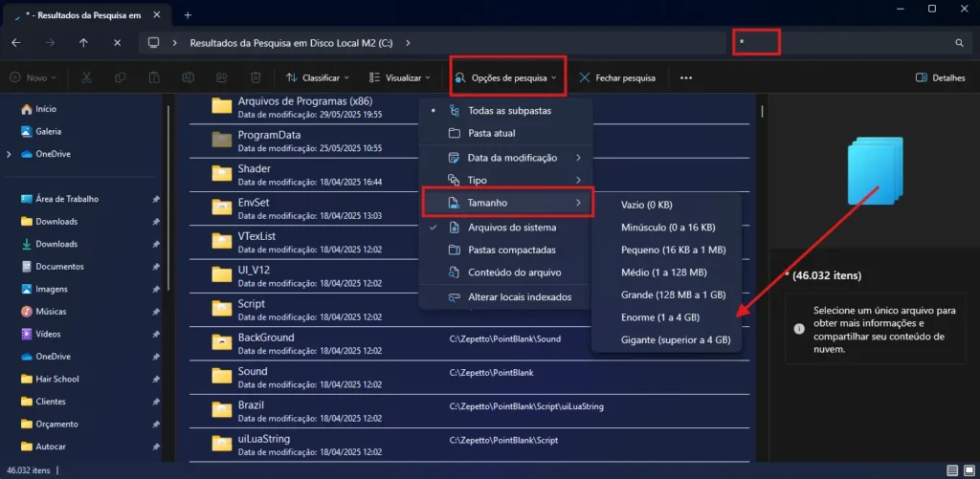Open the Novo dropdown

point(33,78)
